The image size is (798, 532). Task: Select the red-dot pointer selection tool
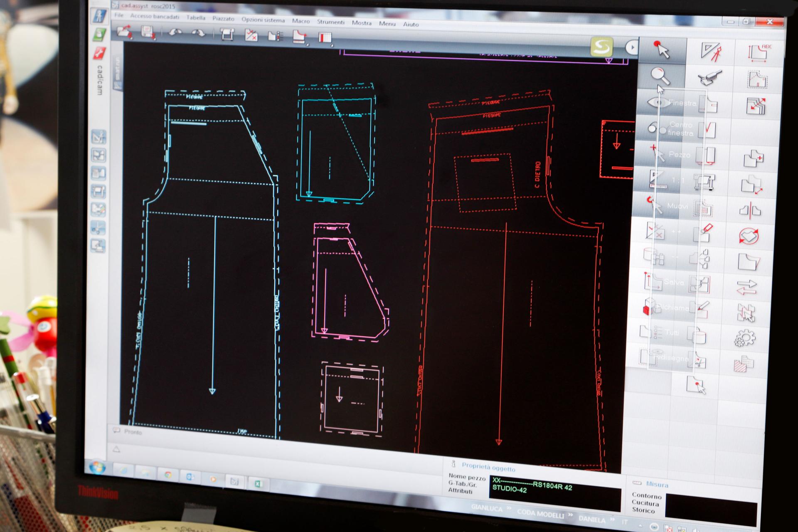point(661,50)
